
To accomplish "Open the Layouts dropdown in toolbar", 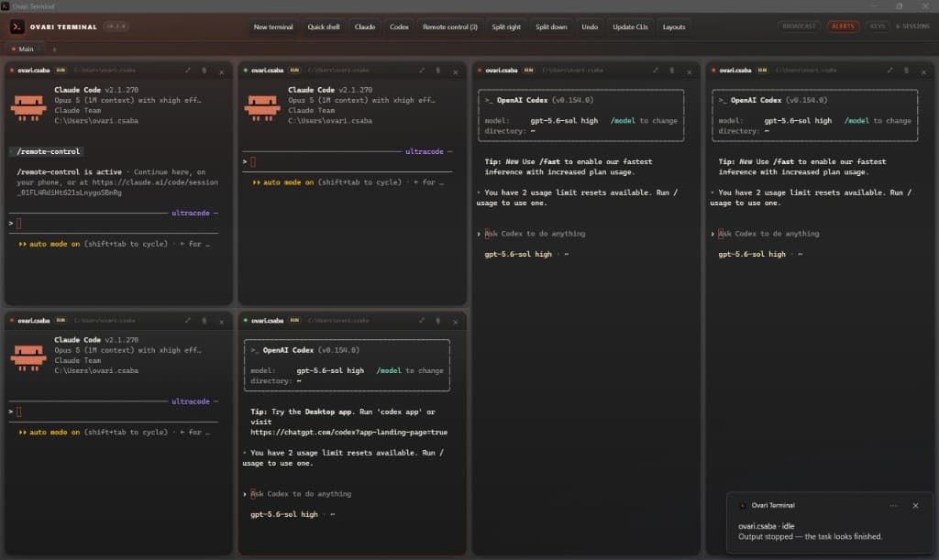I will click(x=674, y=27).
